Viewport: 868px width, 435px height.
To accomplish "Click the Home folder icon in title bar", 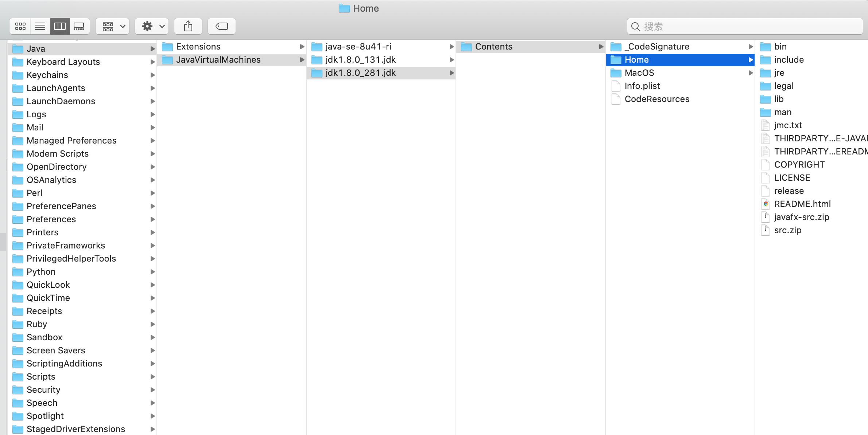I will point(344,8).
